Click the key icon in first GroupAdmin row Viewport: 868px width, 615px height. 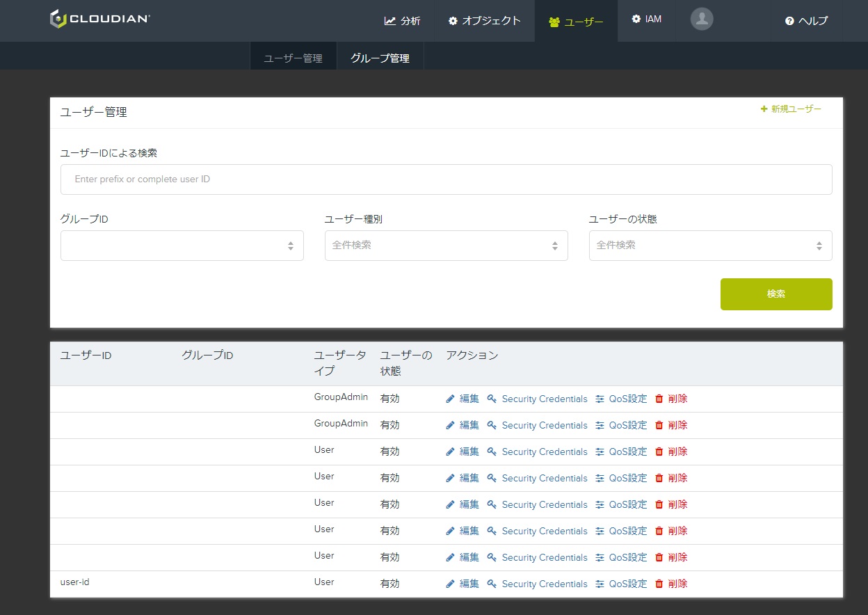(x=492, y=399)
